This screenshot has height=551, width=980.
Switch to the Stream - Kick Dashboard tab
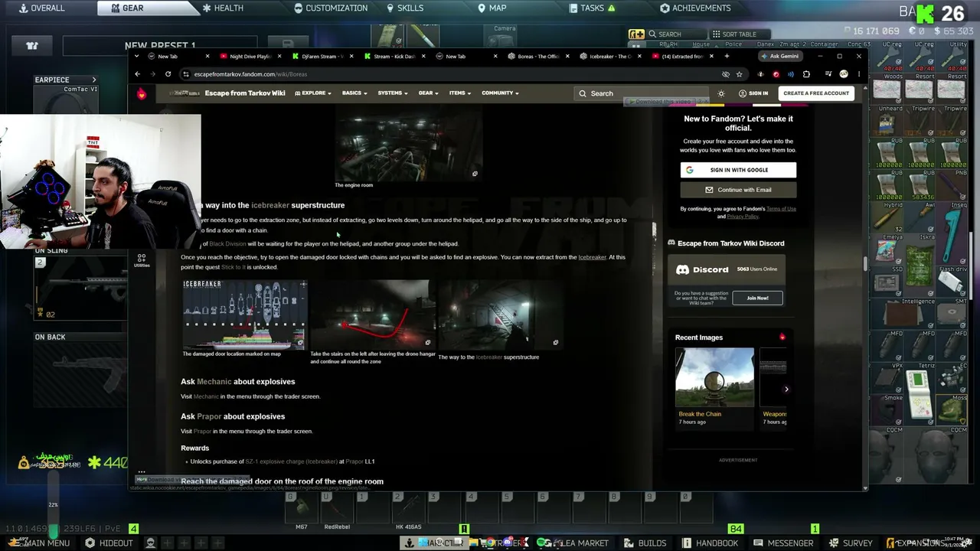coord(394,56)
